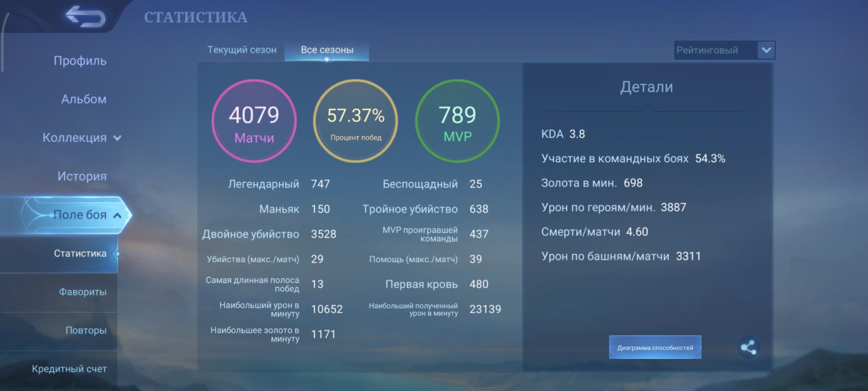Click the Маньяк value 150
The width and height of the screenshot is (868, 391).
coord(321,209)
